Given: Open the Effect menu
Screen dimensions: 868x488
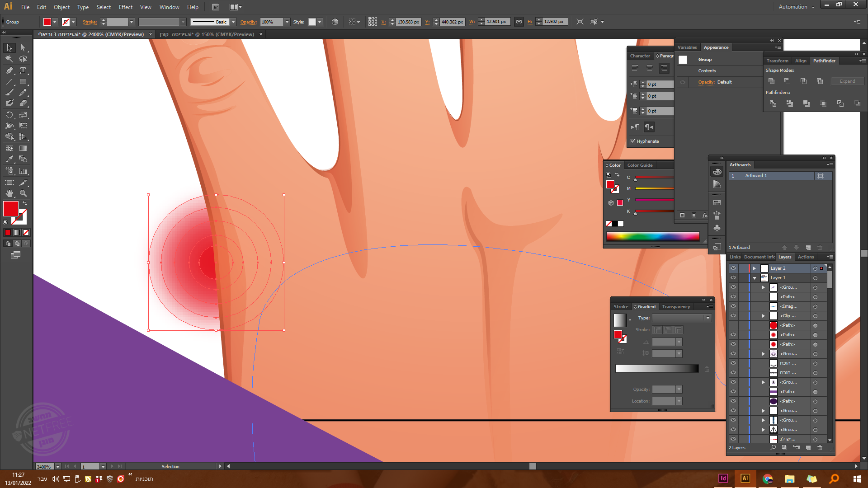Looking at the screenshot, I should [125, 7].
